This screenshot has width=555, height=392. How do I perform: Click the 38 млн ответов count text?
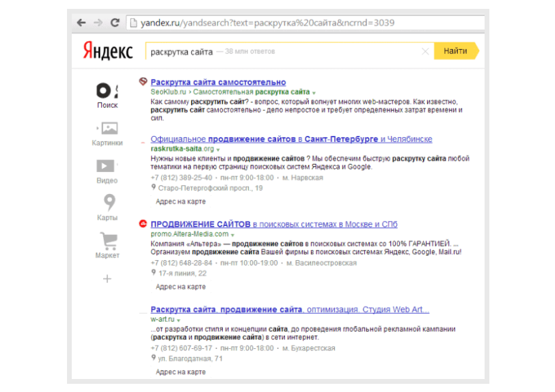(x=250, y=52)
